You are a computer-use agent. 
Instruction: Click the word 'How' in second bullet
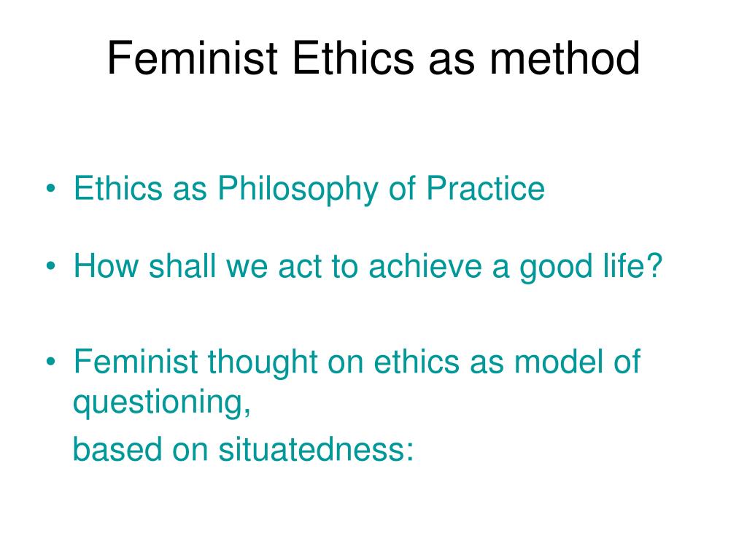click(x=106, y=265)
